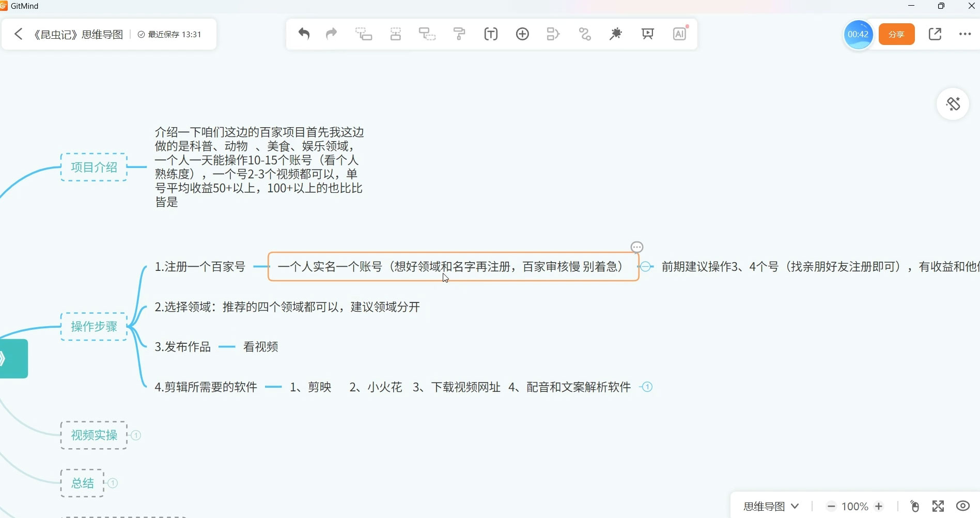This screenshot has width=980, height=518.
Task: Select the format painter tool
Action: click(459, 34)
